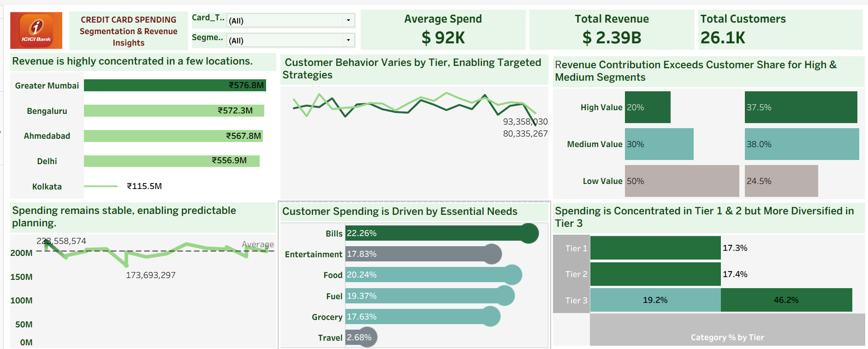Click the ICICI Bank logo

click(x=36, y=30)
